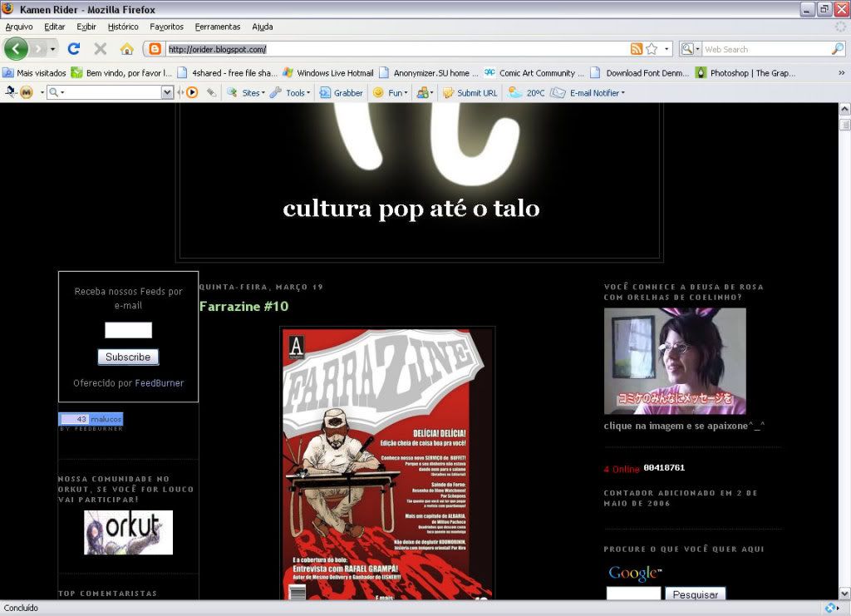This screenshot has width=851, height=616.
Task: Show more bookmarks with the chevron
Action: pyautogui.click(x=841, y=72)
